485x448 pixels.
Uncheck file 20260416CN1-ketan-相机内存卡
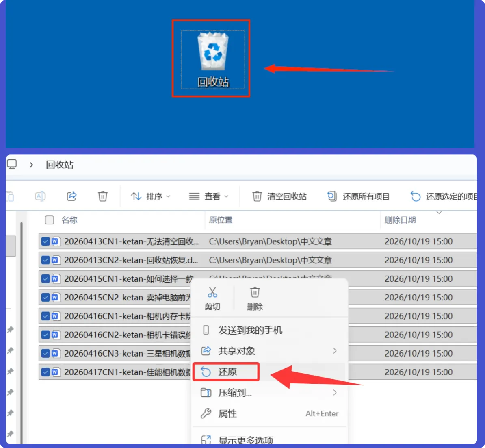[x=45, y=316]
